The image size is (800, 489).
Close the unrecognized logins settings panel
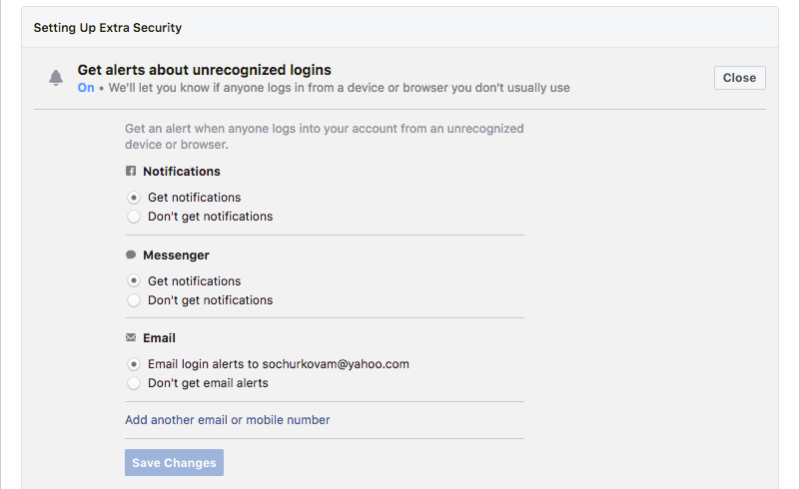click(x=739, y=78)
